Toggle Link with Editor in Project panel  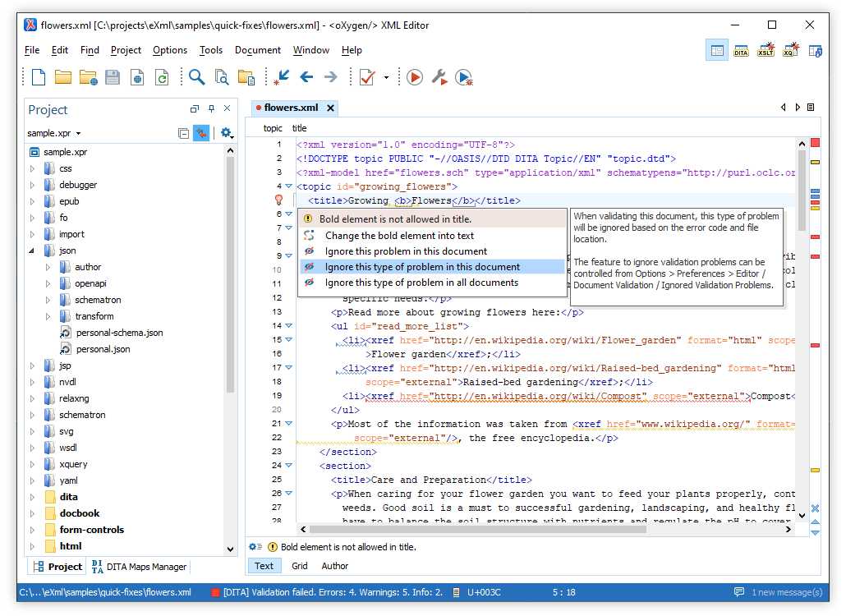click(201, 133)
